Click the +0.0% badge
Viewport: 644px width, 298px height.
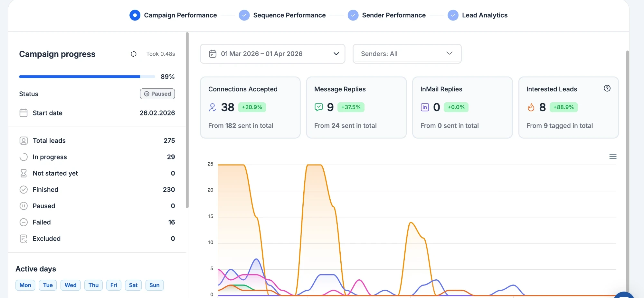[456, 107]
